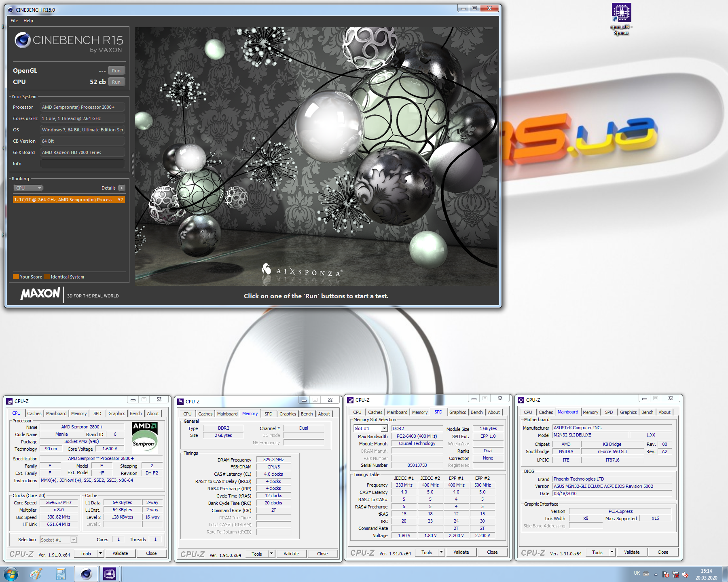This screenshot has width=728, height=582.
Task: Click the orange Your Score swatch
Action: tap(16, 277)
